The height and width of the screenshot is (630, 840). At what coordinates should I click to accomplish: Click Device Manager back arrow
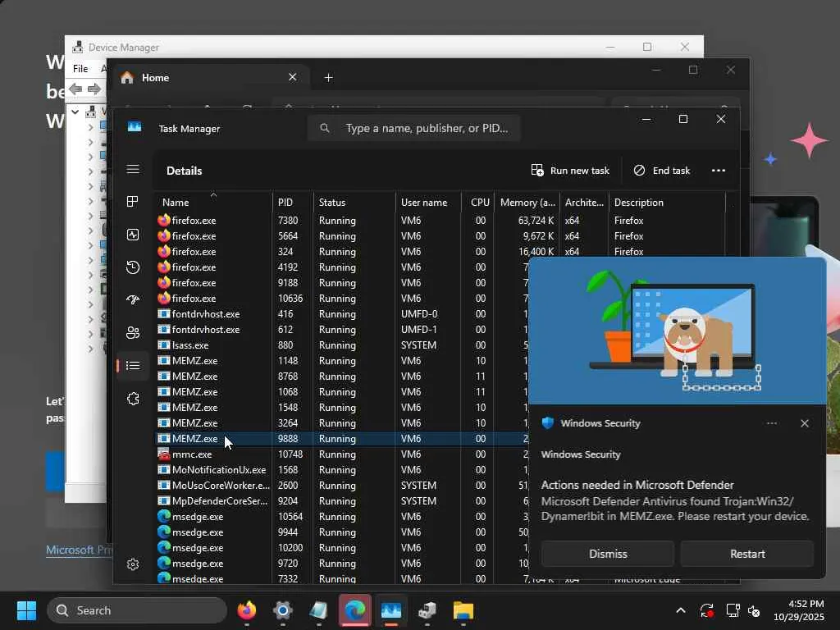[75, 89]
